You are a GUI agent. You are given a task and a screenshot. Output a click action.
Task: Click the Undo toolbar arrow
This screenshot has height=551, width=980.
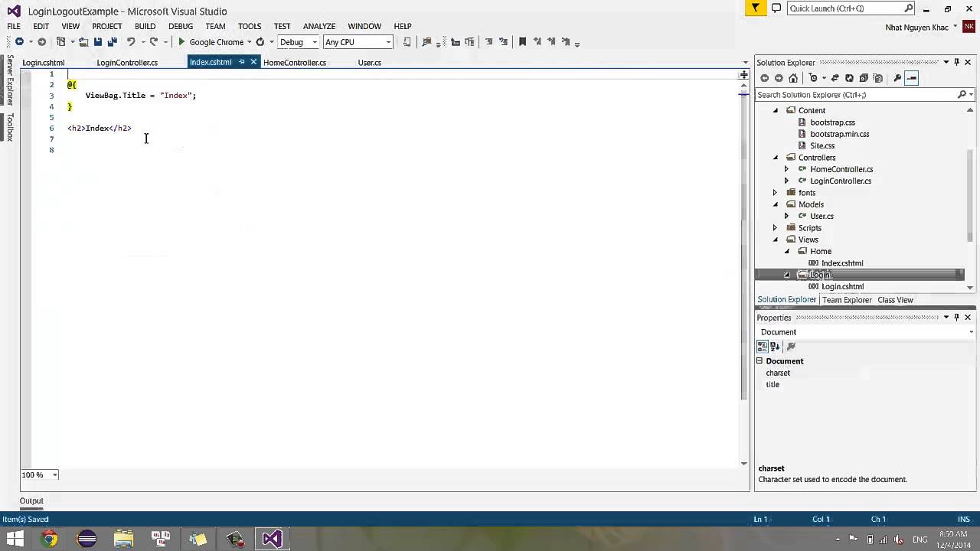point(131,42)
